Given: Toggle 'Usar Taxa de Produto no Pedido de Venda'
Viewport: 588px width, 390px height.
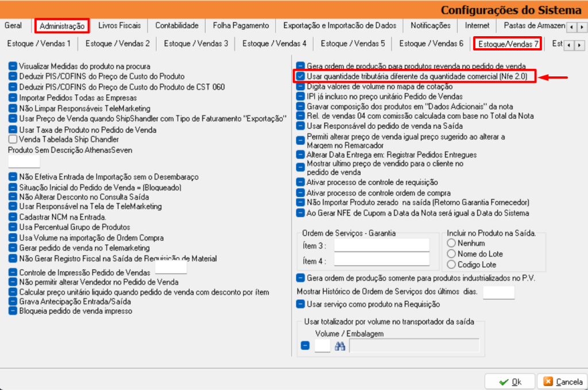Looking at the screenshot, I should point(13,130).
